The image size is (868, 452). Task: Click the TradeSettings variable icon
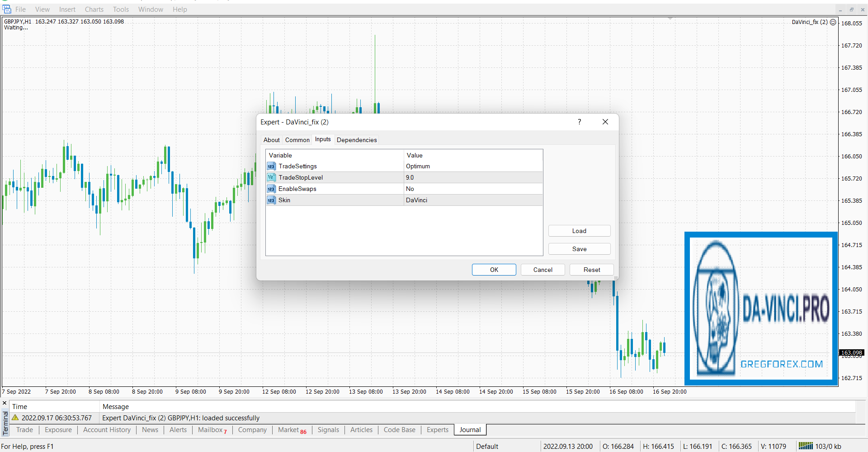click(271, 167)
